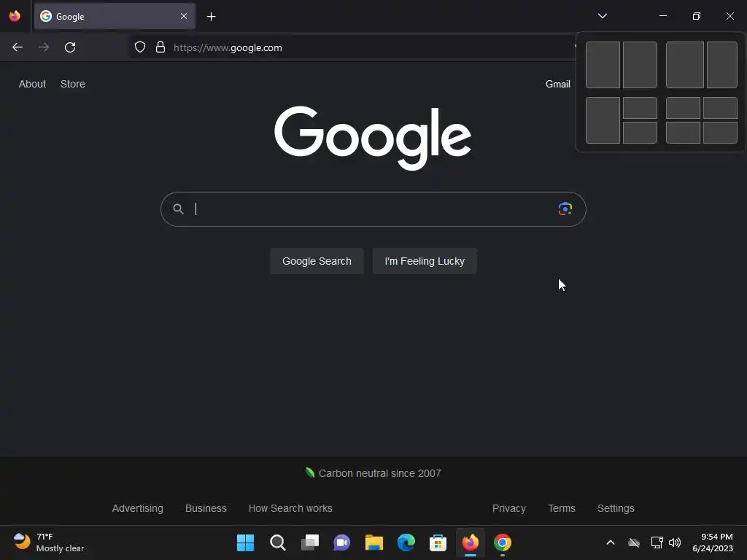747x560 pixels.
Task: Click the Firefox taskbar icon
Action: point(471,542)
